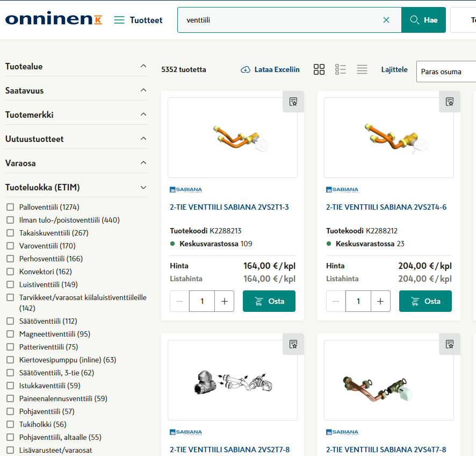Clear the search field with X icon
This screenshot has height=456, width=476.
(386, 20)
